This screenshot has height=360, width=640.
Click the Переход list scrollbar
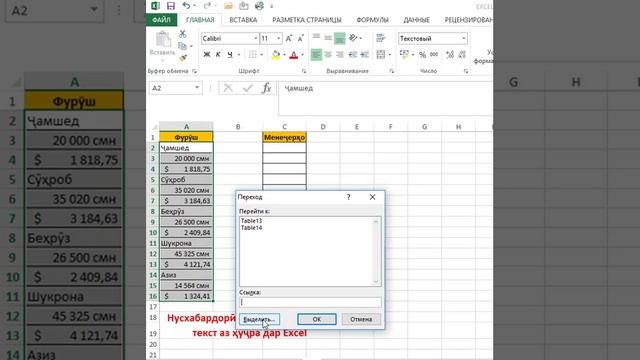[x=376, y=251]
